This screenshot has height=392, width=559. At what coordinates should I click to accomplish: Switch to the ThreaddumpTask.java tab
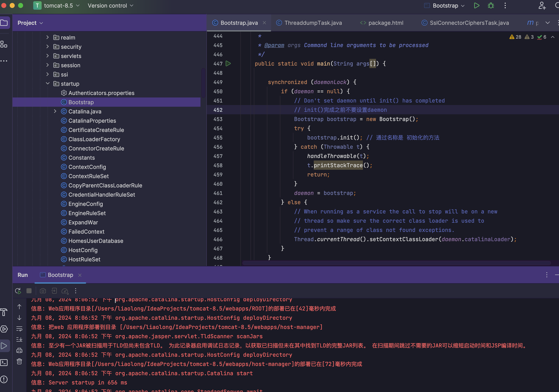pyautogui.click(x=313, y=23)
